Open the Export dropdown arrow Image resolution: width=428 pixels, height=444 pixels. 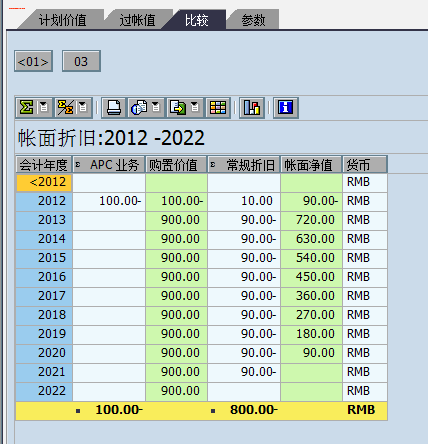(x=195, y=108)
